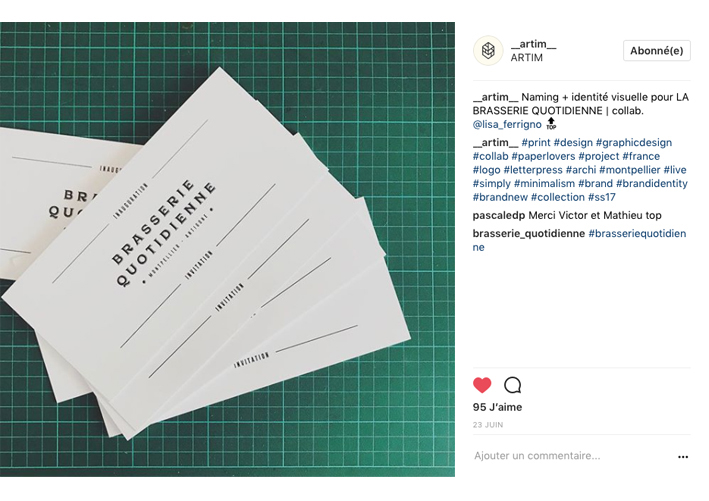
Task: Open the #letterpress hashtag
Action: coord(533,170)
